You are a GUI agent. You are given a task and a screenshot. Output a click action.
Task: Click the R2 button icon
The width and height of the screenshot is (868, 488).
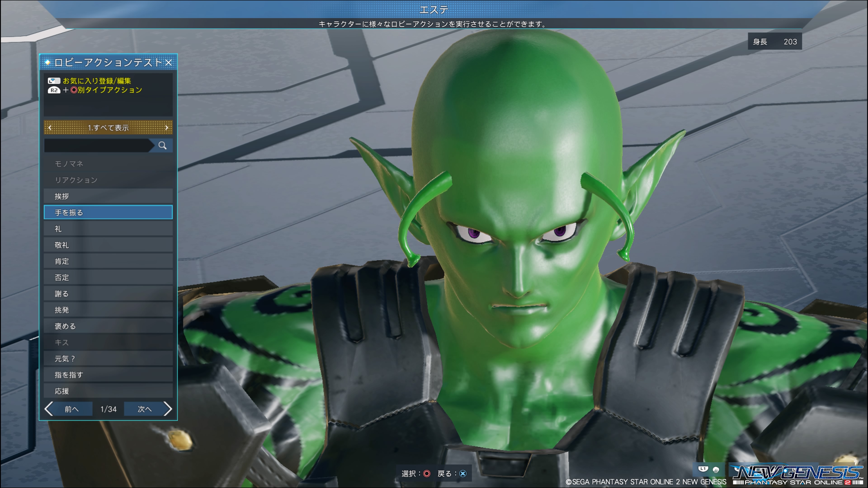[x=54, y=90]
